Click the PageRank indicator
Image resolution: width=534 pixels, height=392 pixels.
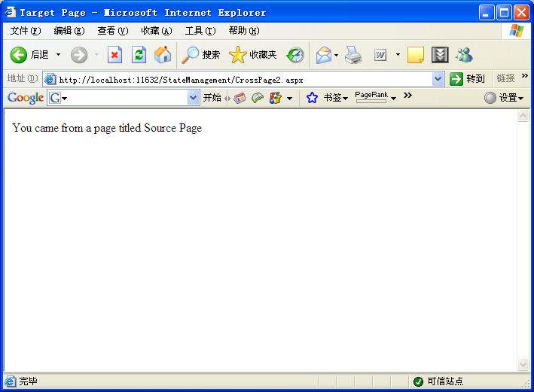(x=371, y=96)
